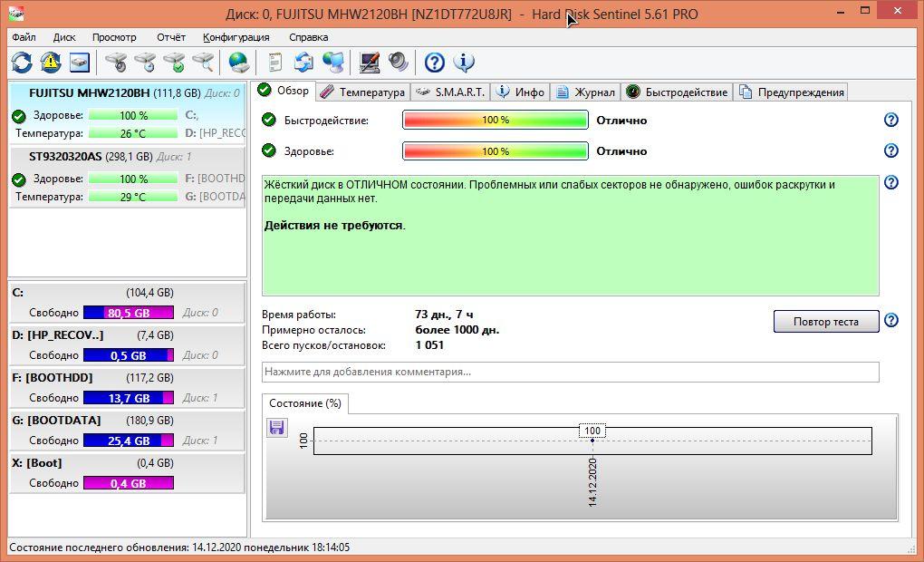Switch to the Обзор tab

[284, 91]
